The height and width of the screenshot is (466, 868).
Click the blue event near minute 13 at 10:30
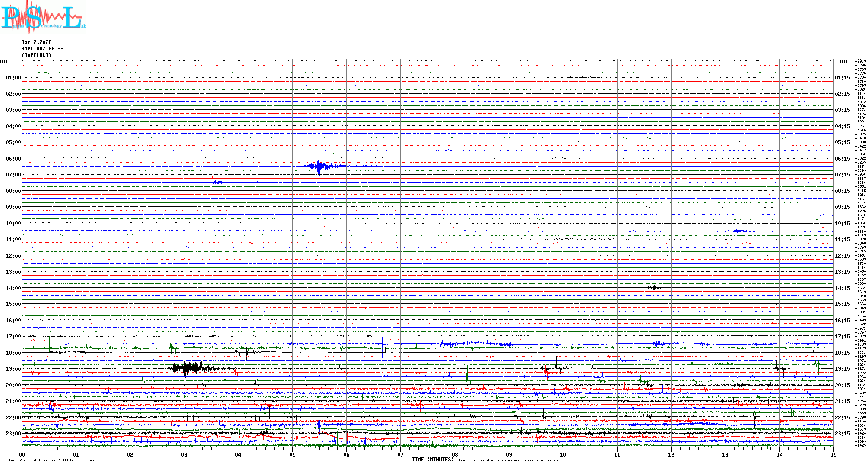[738, 231]
